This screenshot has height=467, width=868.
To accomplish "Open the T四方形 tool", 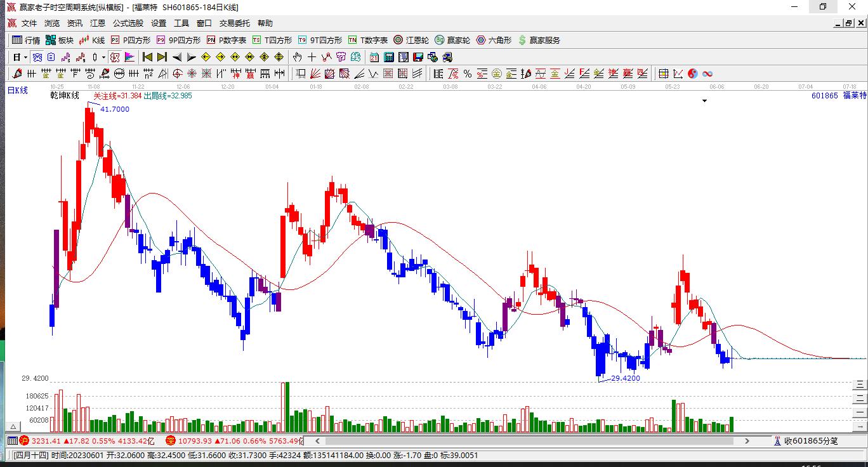I will (x=272, y=40).
